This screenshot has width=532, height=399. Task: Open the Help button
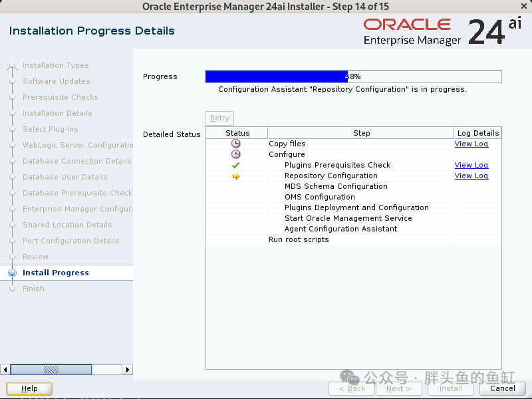tap(29, 388)
